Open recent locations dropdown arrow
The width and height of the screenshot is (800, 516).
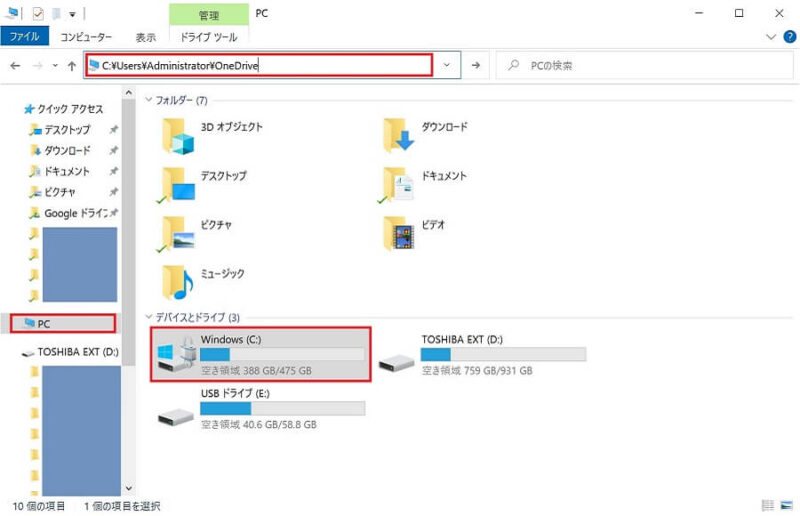[55, 65]
